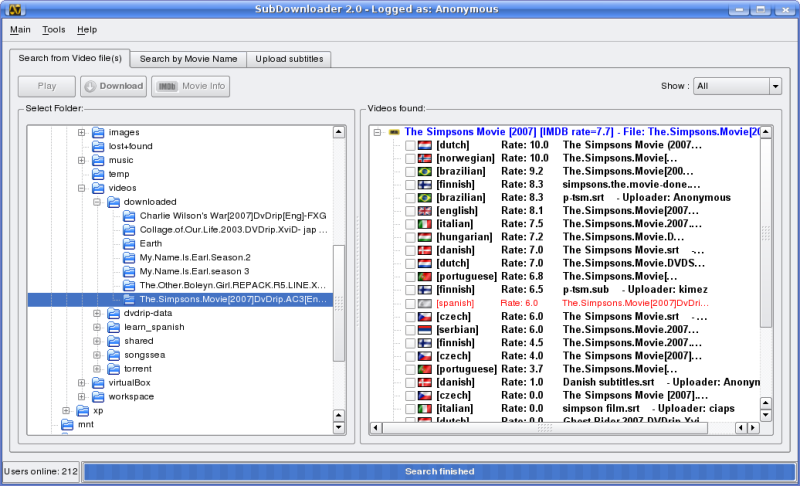This screenshot has width=800, height=486.
Task: Check the norwegian subtitle checkbox
Action: [x=410, y=158]
